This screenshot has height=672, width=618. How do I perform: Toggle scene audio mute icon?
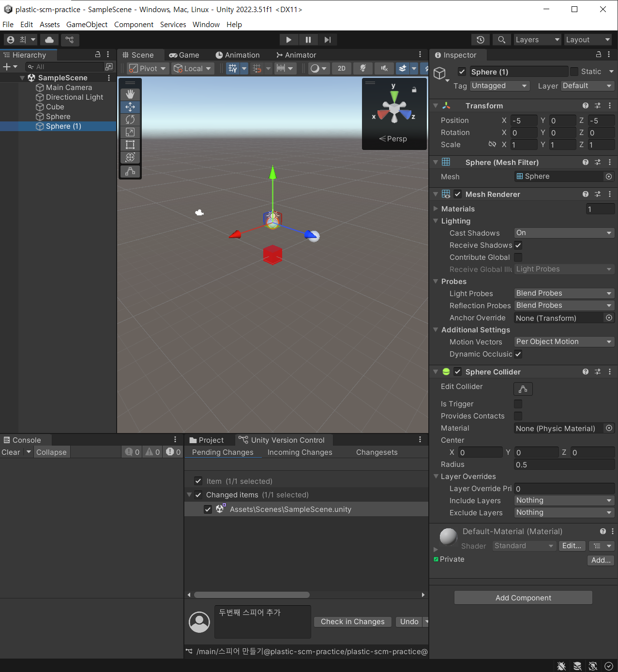tap(384, 68)
